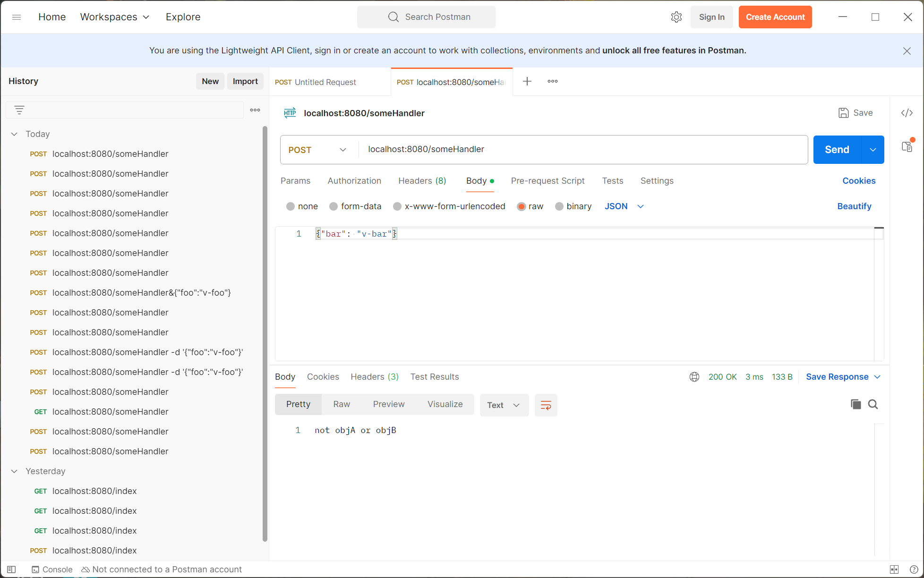
Task: Click the request URL input field
Action: [x=583, y=150]
